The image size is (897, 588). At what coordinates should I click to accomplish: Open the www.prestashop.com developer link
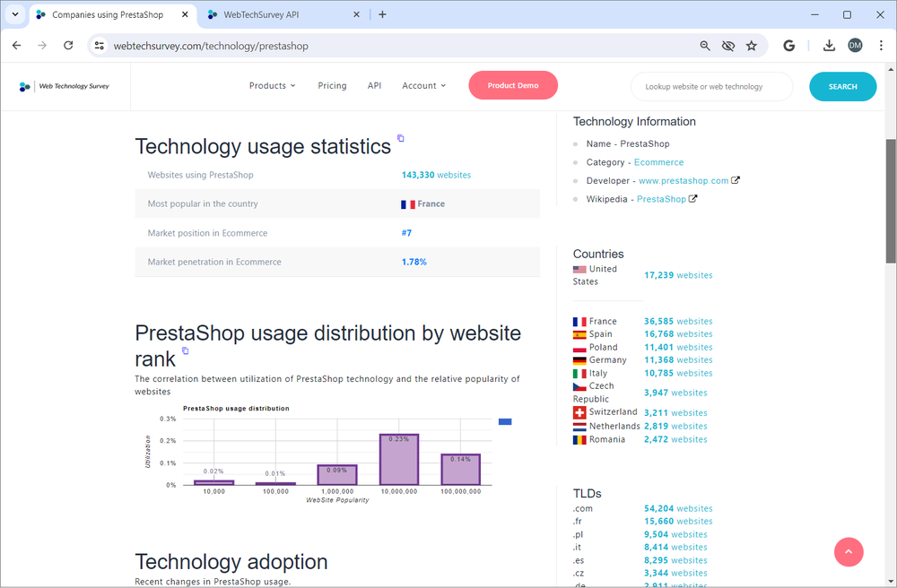[683, 181]
